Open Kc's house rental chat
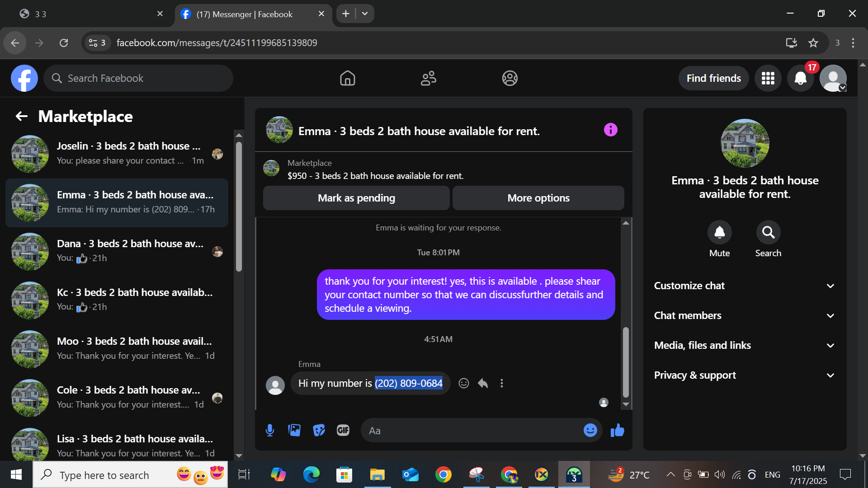The width and height of the screenshot is (868, 488). [x=117, y=300]
